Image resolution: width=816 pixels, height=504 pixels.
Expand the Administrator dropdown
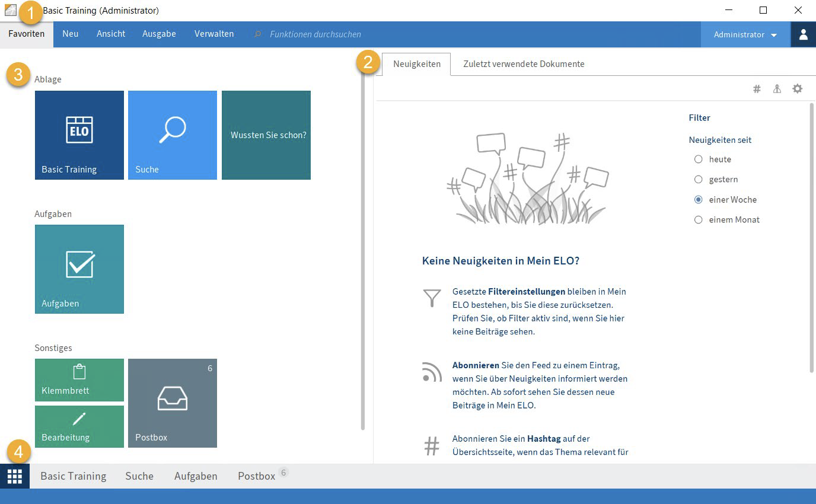(745, 35)
